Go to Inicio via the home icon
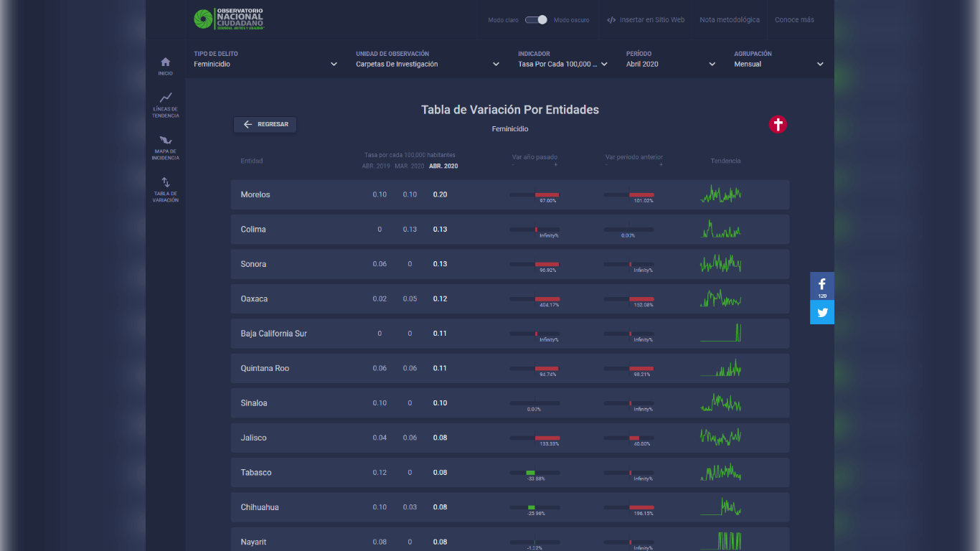 pyautogui.click(x=166, y=62)
